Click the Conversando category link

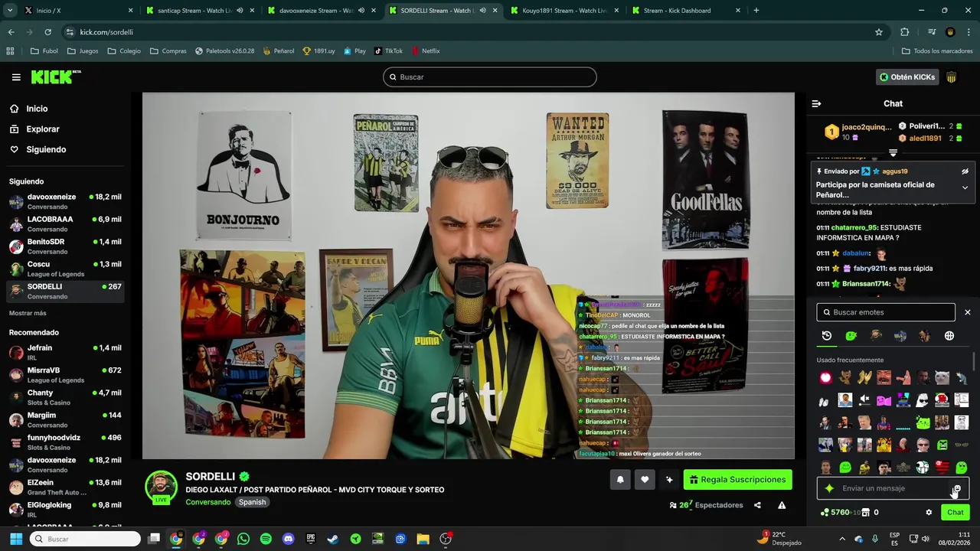(207, 503)
